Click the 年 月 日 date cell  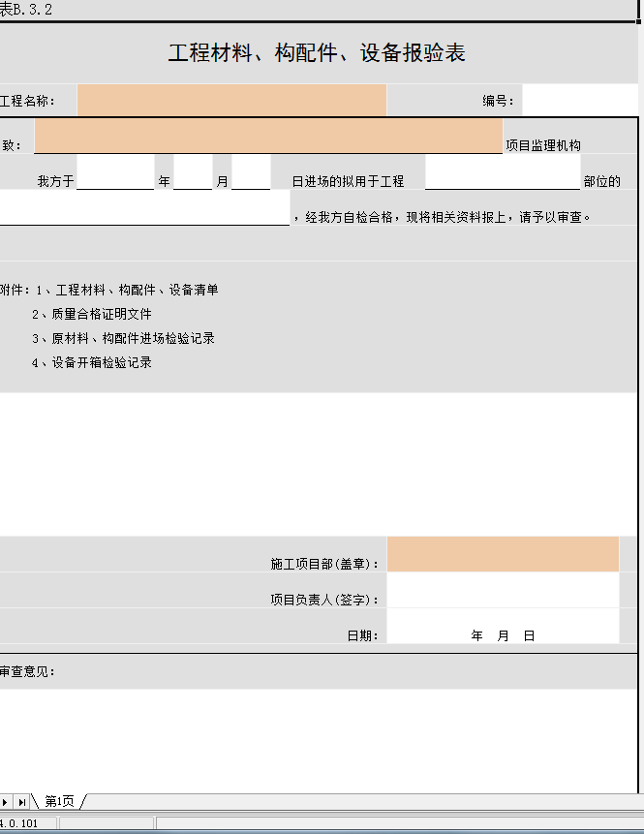tap(503, 635)
